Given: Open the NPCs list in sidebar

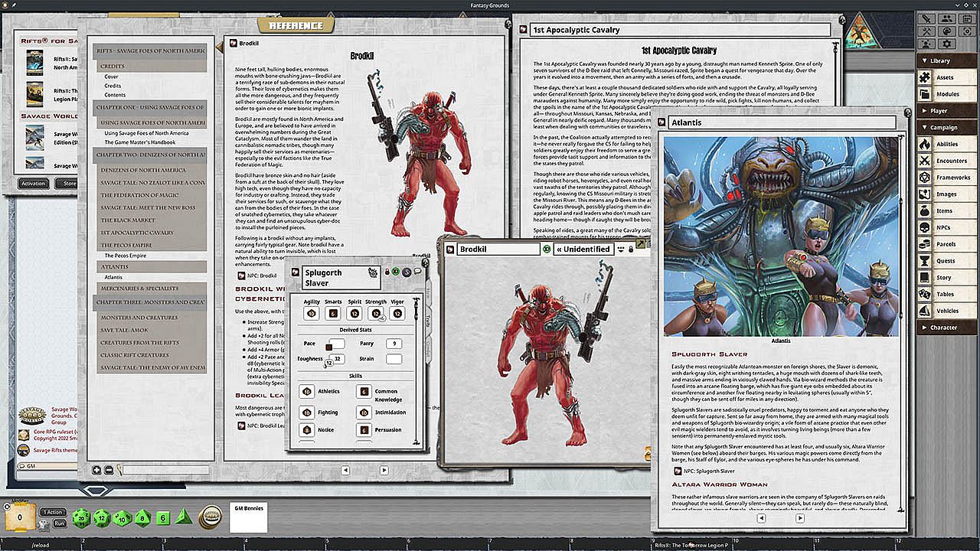Looking at the screenshot, I should click(x=944, y=227).
